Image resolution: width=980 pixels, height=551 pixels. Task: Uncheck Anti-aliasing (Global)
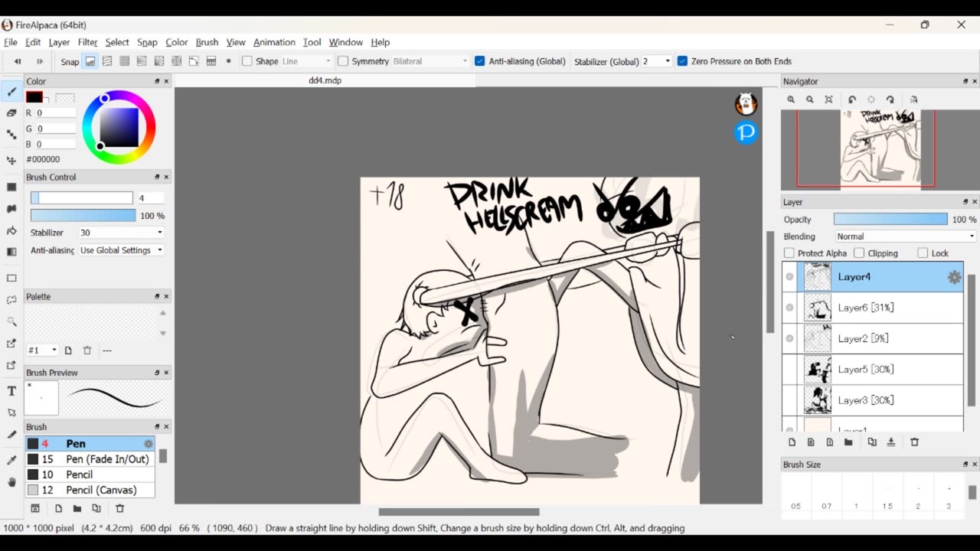coord(480,61)
